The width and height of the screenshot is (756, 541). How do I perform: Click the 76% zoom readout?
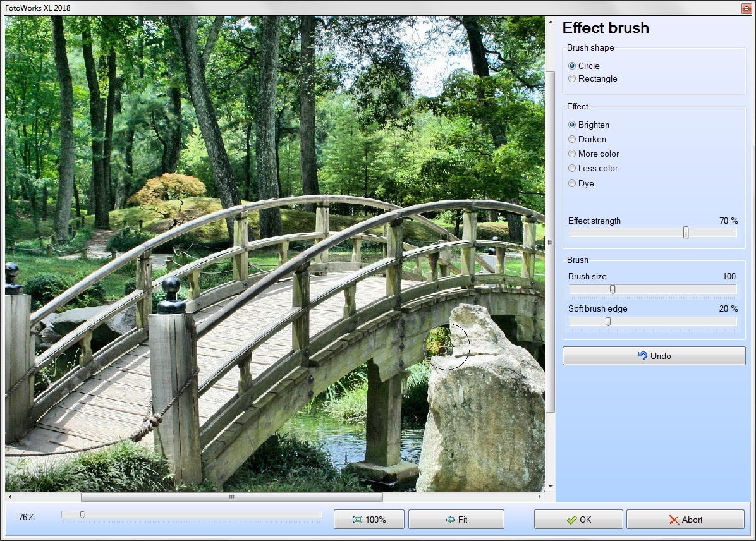click(27, 517)
